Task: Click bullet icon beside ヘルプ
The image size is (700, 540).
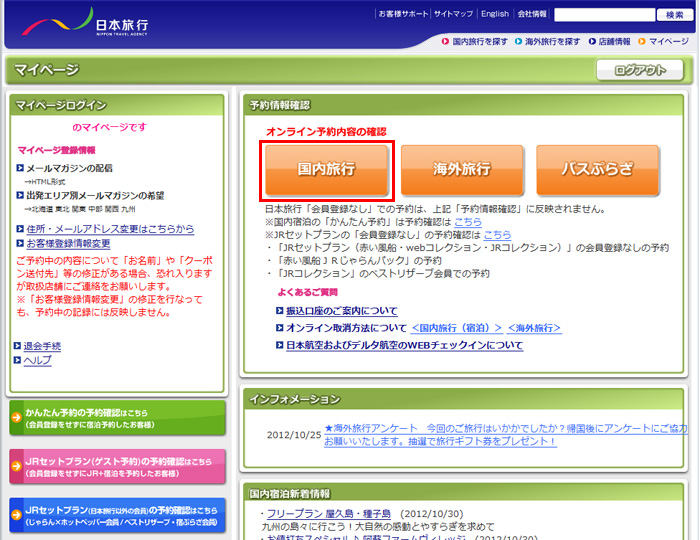Action: [x=17, y=360]
